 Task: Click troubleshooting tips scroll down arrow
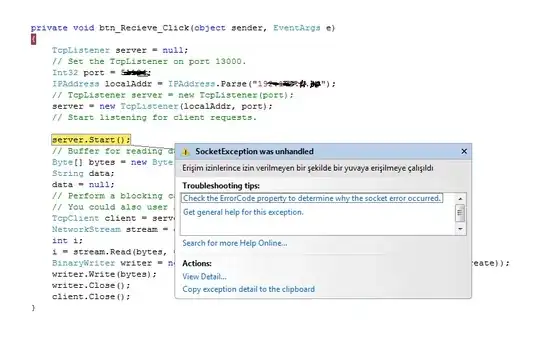[460, 229]
